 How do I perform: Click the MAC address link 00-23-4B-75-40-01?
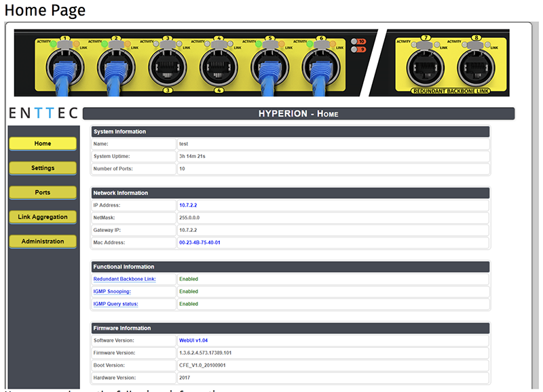pos(200,243)
